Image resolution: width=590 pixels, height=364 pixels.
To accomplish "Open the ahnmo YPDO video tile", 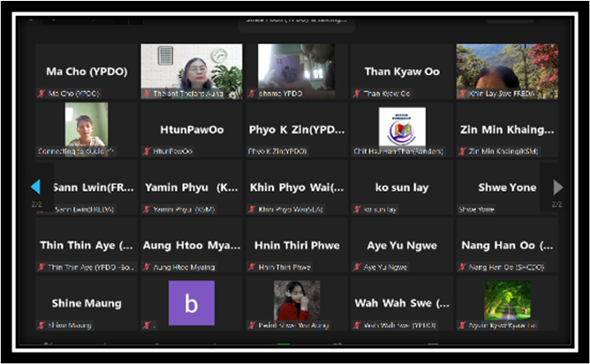I will coord(297,72).
